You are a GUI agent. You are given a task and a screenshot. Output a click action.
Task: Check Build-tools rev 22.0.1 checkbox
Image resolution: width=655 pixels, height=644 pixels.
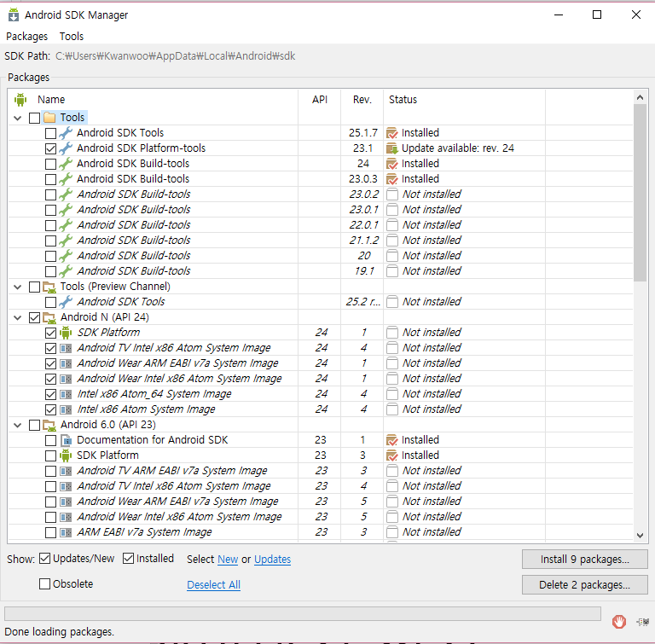point(50,225)
